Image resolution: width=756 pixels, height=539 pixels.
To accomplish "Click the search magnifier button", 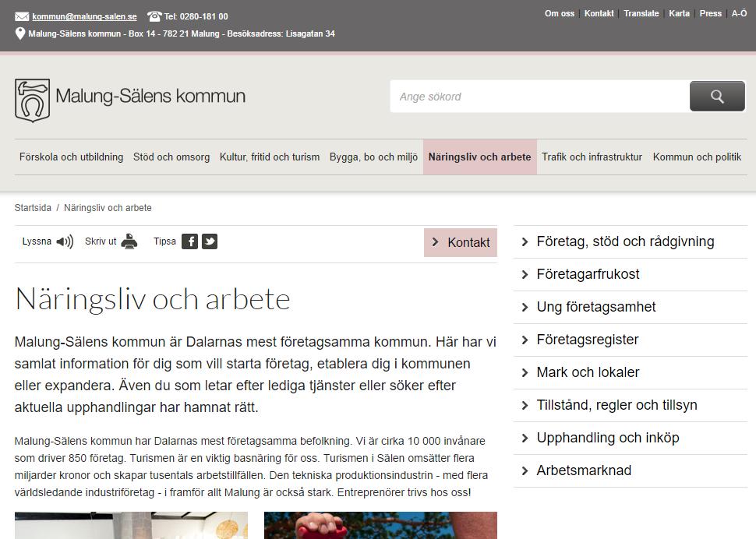I will (717, 97).
